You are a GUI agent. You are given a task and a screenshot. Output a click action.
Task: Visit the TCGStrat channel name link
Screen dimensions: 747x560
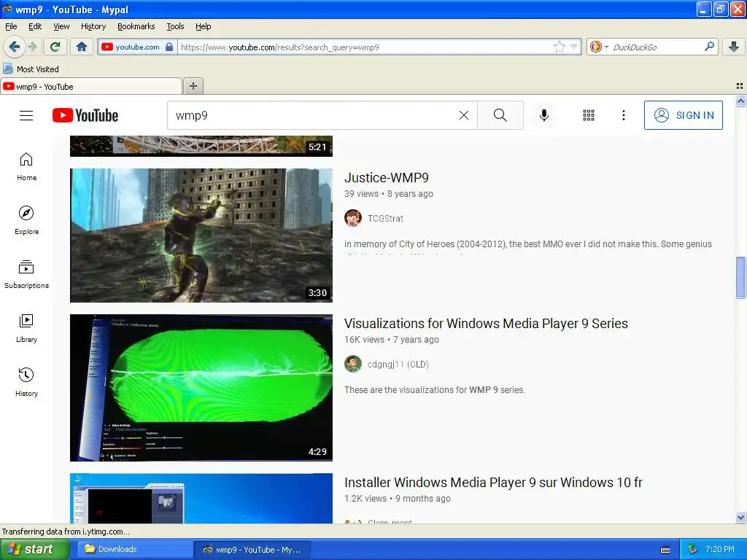tap(385, 219)
